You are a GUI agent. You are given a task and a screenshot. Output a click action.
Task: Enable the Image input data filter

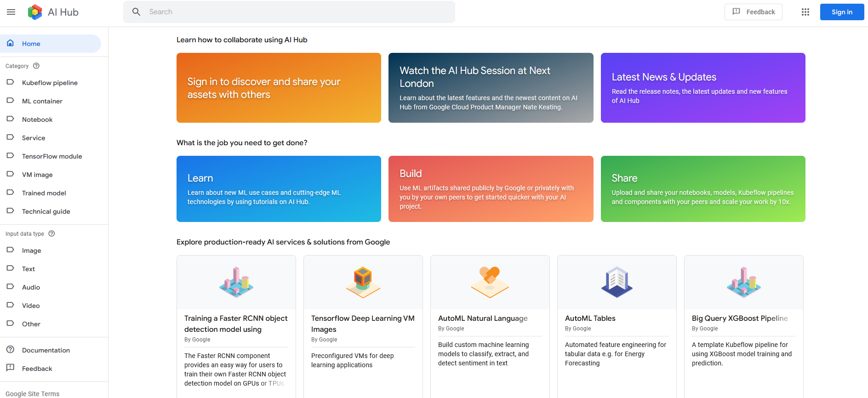(x=31, y=250)
